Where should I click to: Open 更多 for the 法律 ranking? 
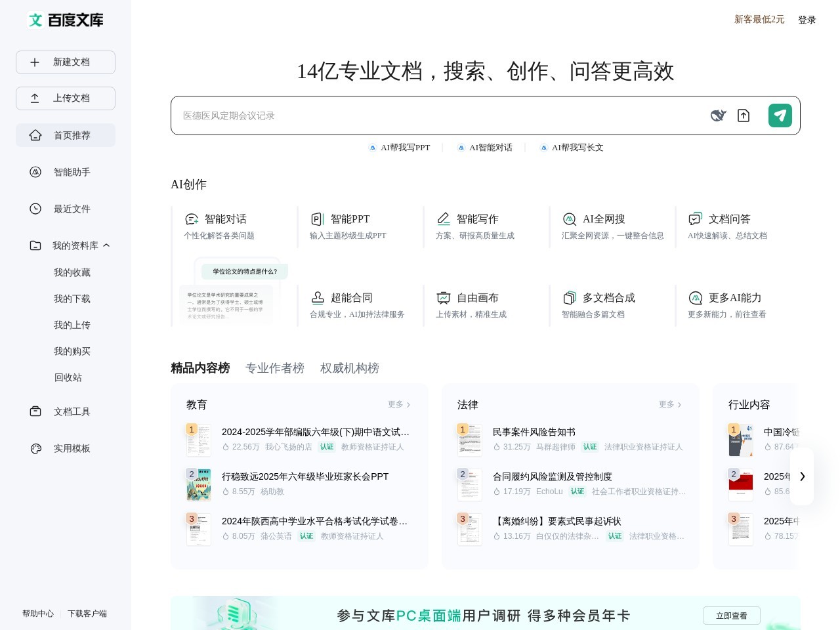coord(669,405)
